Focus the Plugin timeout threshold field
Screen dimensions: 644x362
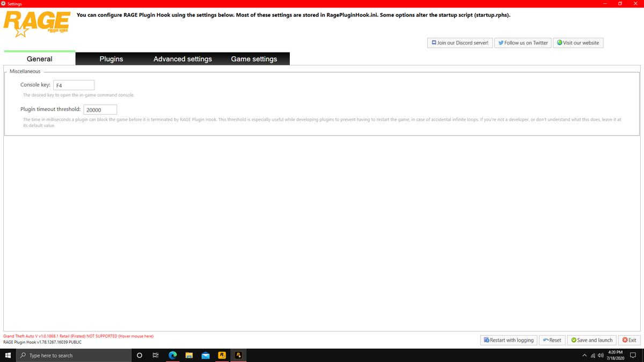tap(100, 109)
